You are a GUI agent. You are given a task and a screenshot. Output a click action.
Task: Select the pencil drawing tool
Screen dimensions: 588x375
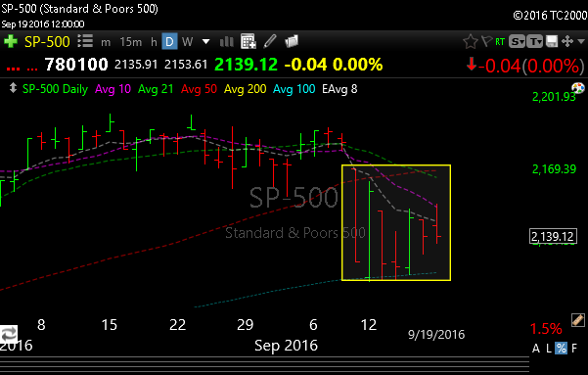(x=270, y=41)
